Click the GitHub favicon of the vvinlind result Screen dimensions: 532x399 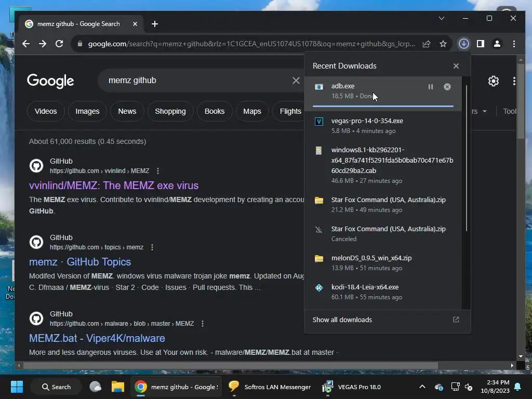pos(36,166)
